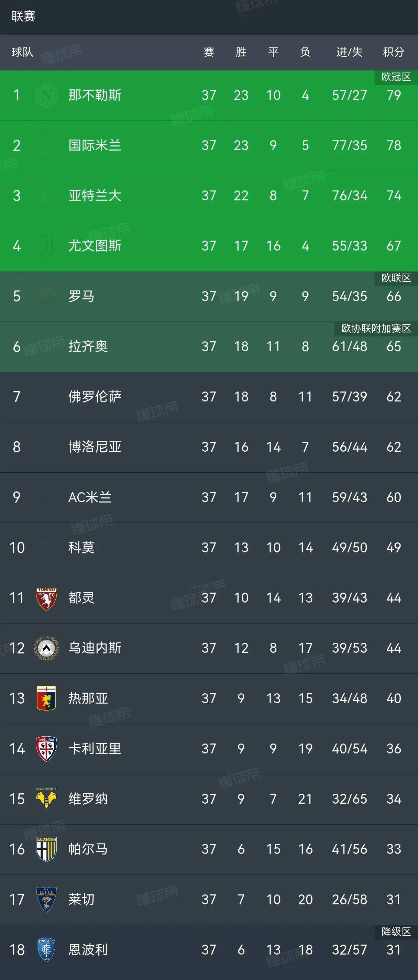Image resolution: width=418 pixels, height=980 pixels.
Task: Click the 进/失 column header
Action: pos(349,53)
